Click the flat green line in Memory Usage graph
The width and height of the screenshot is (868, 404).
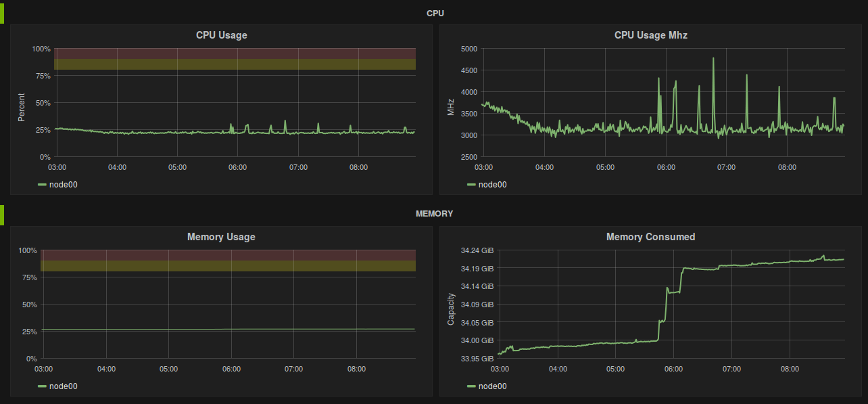[x=228, y=330]
